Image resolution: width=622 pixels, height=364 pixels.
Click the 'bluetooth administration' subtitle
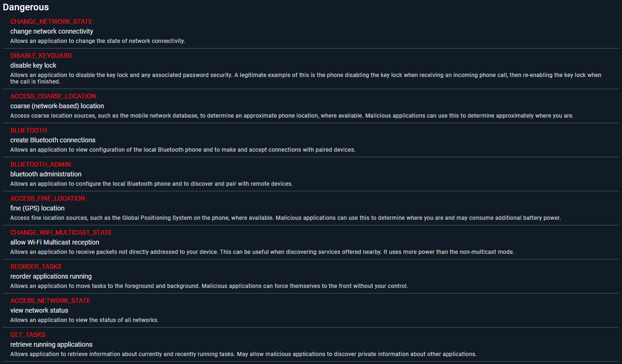click(46, 174)
